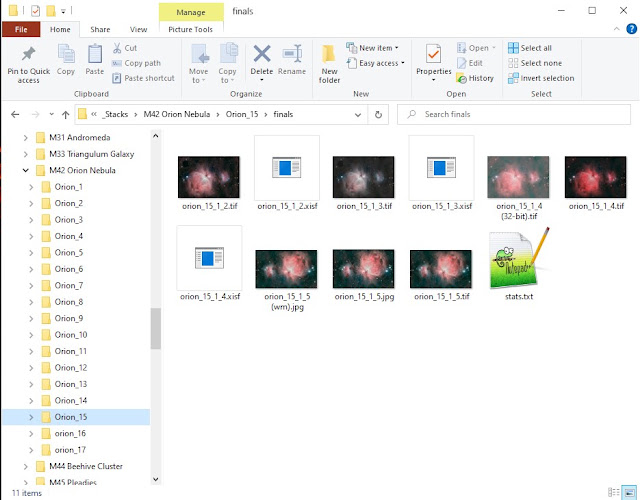Select the orion_15_1_4.xisf file
Image resolution: width=640 pixels, height=500 pixels.
coord(209,264)
